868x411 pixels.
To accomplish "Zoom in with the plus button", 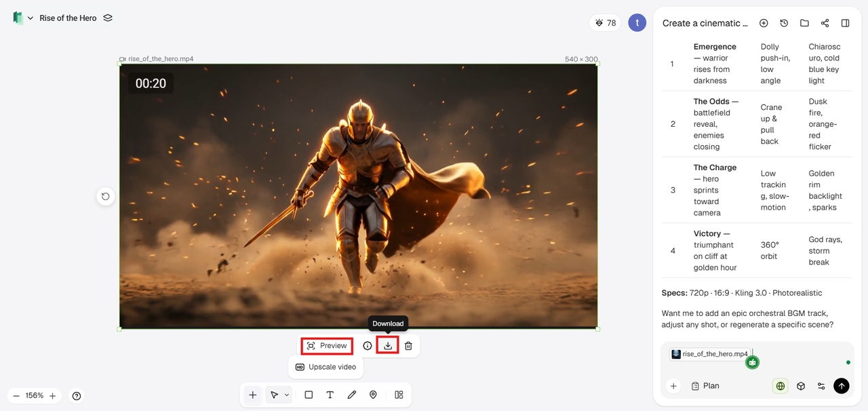I will tap(52, 395).
